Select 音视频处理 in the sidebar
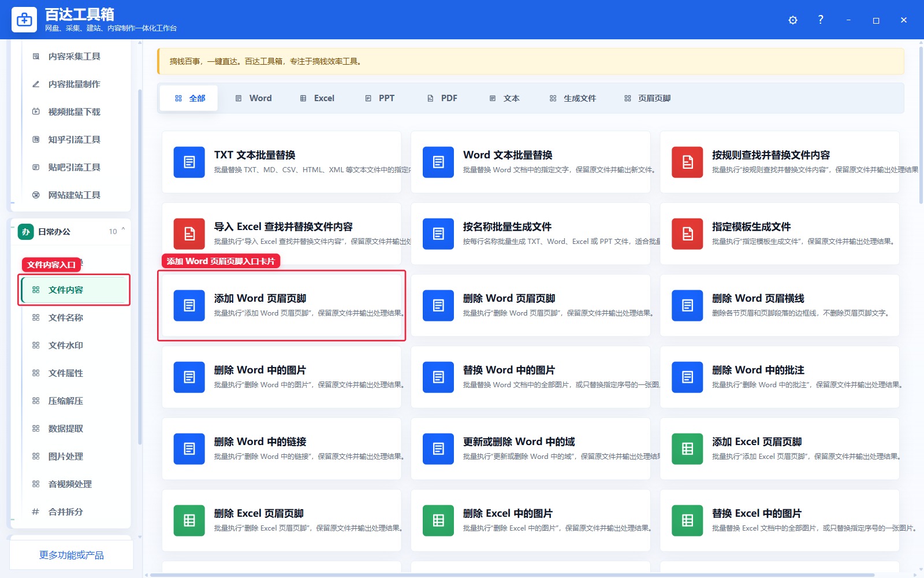 (74, 484)
